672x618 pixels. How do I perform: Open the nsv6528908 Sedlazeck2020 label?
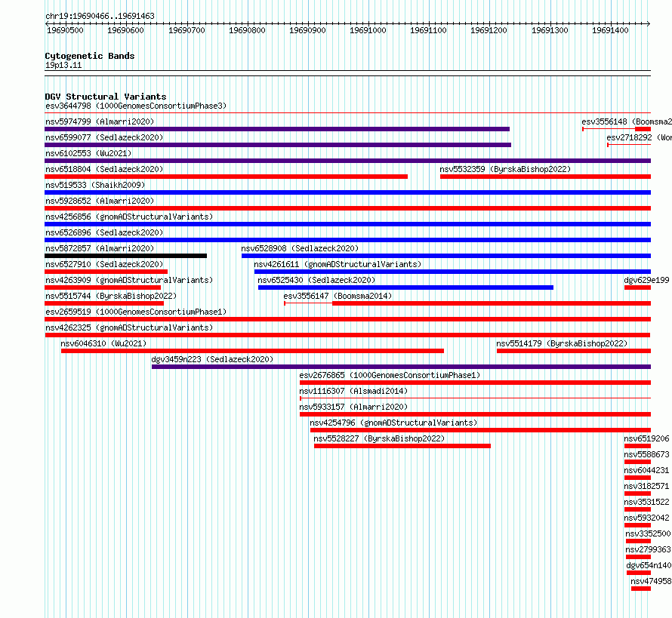coord(300,248)
